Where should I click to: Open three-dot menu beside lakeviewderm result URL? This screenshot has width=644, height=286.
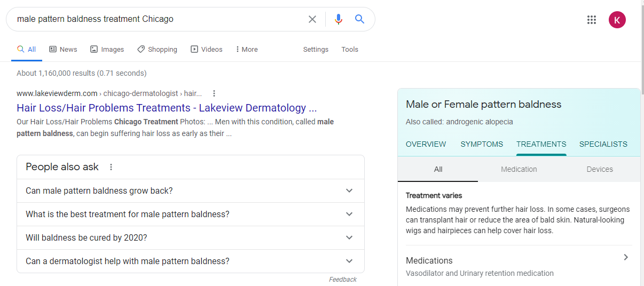[x=214, y=93]
